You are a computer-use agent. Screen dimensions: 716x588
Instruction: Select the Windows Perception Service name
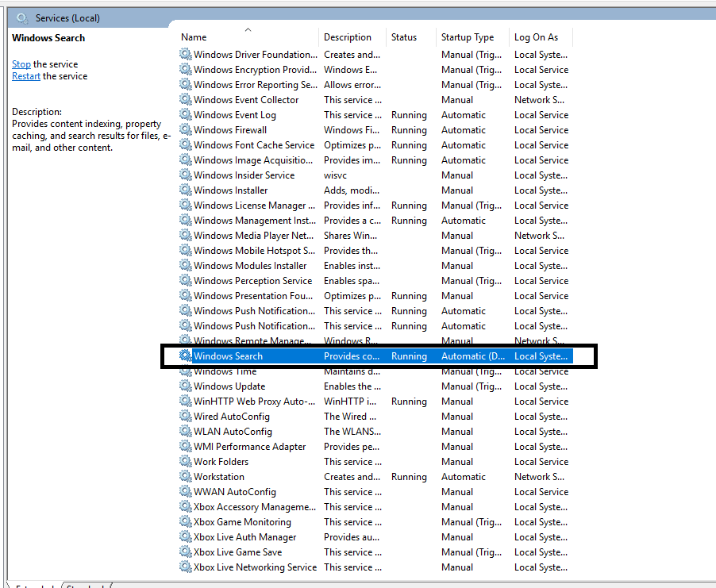click(x=253, y=281)
